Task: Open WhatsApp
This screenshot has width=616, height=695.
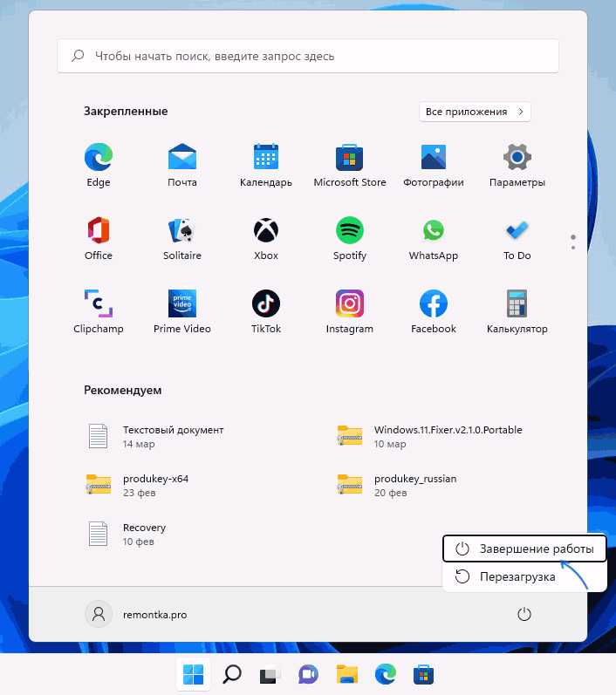Action: [434, 238]
